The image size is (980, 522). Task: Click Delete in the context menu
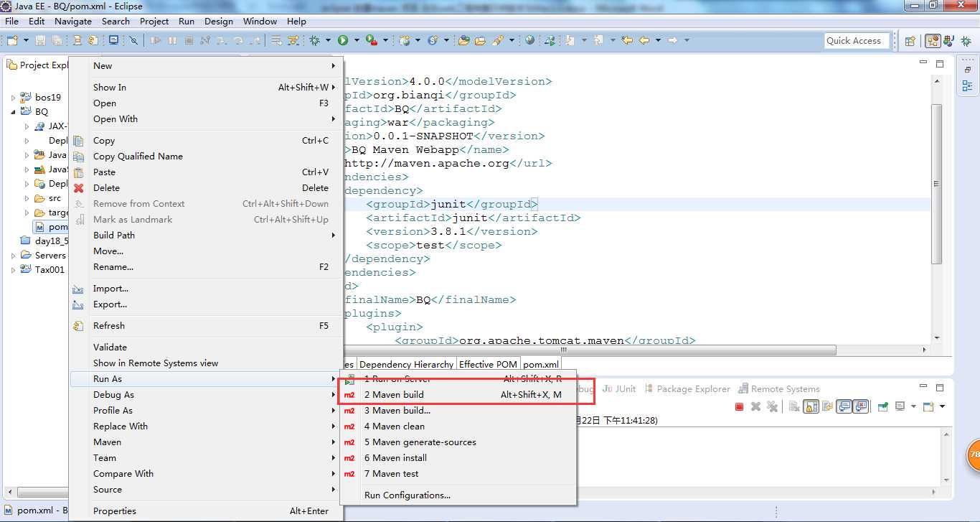[x=206, y=188]
